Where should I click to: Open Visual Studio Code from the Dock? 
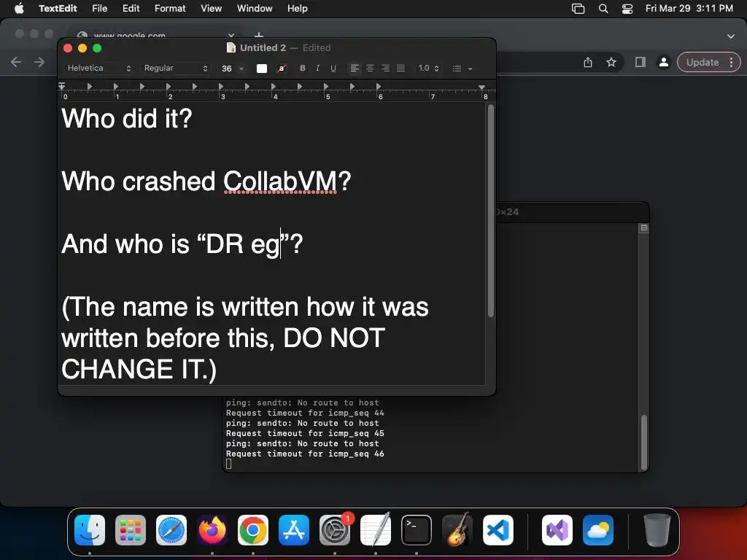point(498,530)
